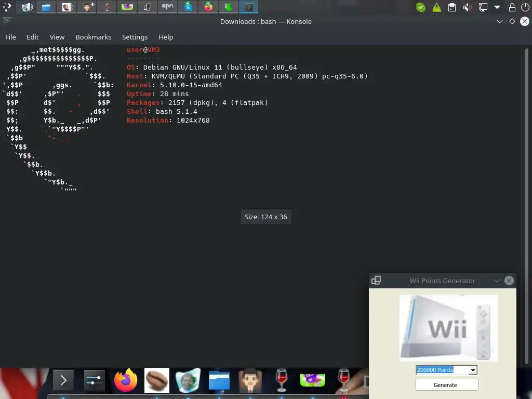The width and height of the screenshot is (532, 399).
Task: Open the man-in-suit emoji app in dock
Action: point(250,380)
